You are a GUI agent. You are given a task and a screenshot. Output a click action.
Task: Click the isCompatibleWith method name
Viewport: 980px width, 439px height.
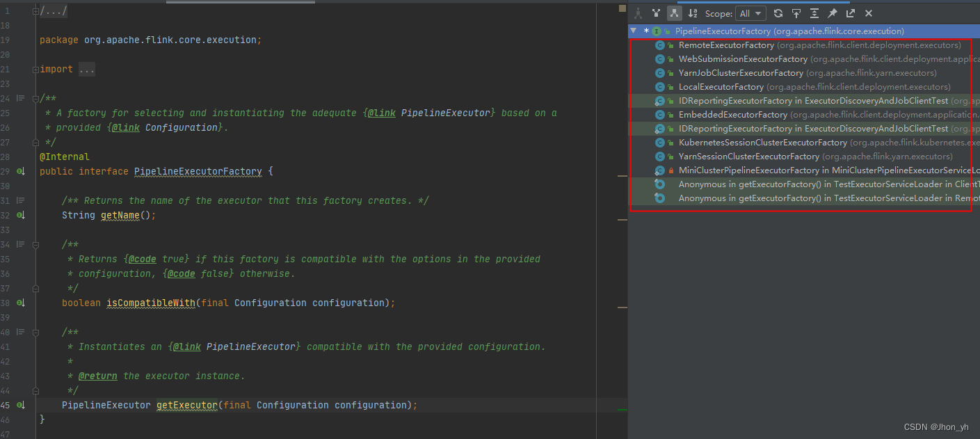(151, 303)
